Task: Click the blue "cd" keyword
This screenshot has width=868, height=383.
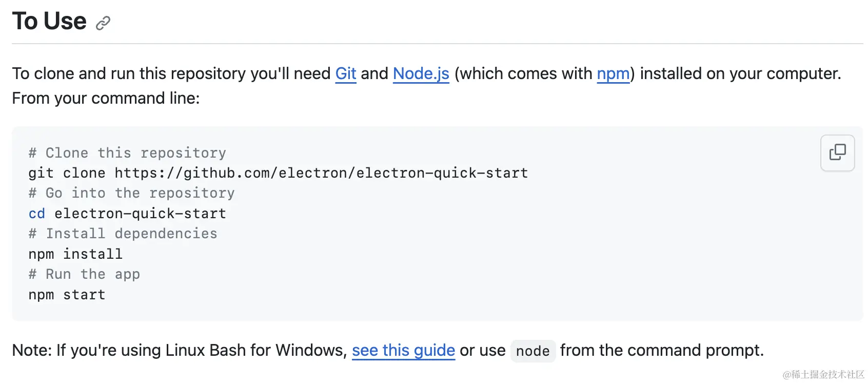Action: 37,214
